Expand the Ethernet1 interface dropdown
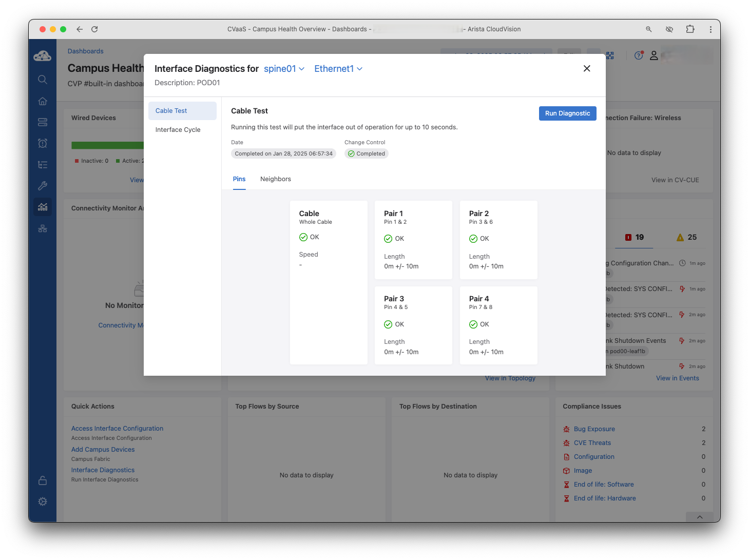Screen dimensions: 749x560 338,69
